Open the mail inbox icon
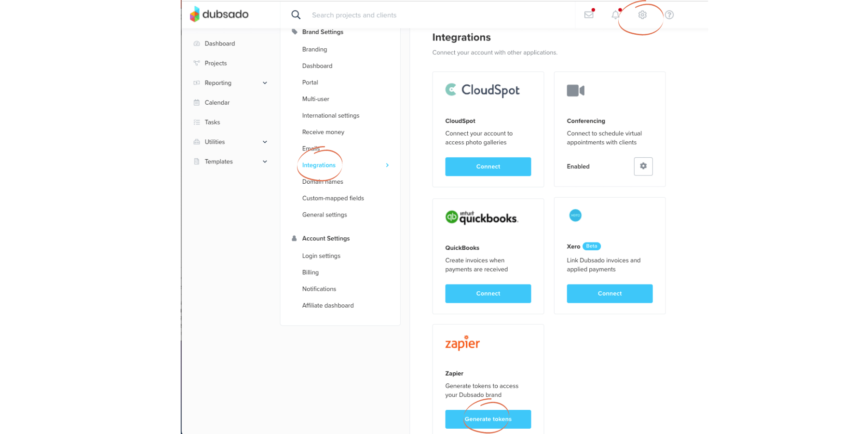 point(589,14)
